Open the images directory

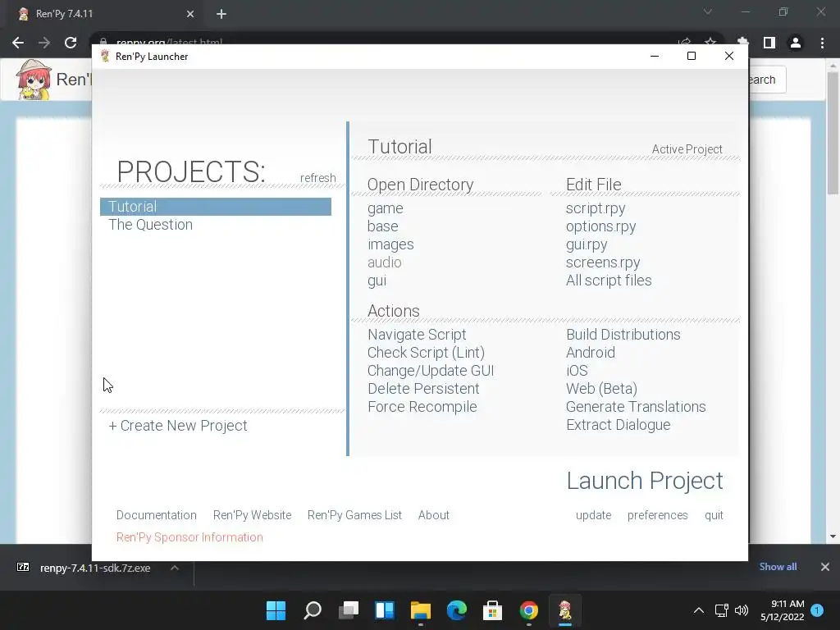(x=390, y=244)
